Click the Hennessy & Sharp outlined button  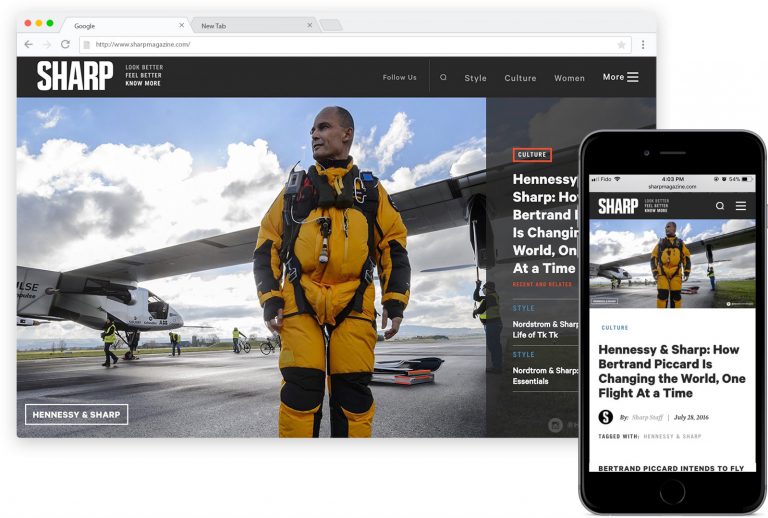point(76,414)
